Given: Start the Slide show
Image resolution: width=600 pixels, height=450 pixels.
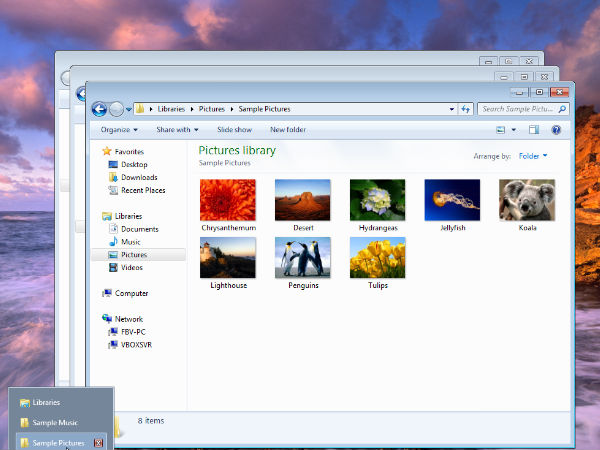Looking at the screenshot, I should coord(234,130).
